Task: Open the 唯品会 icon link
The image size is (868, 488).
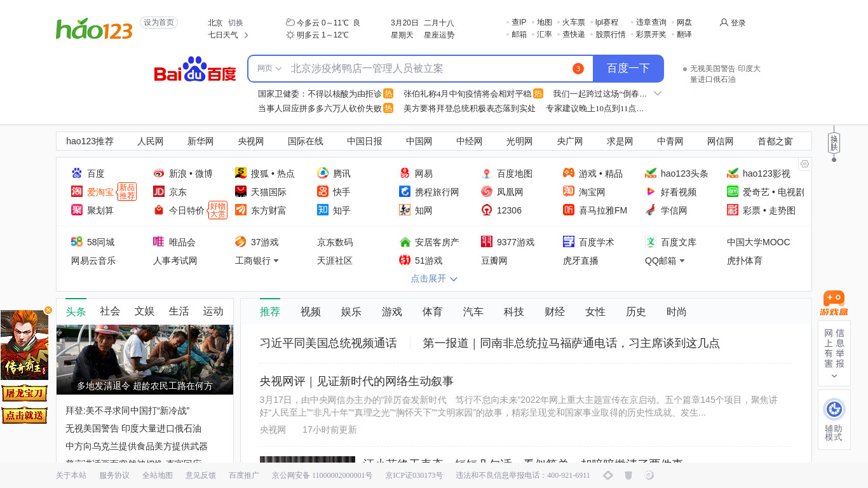Action: [159, 242]
